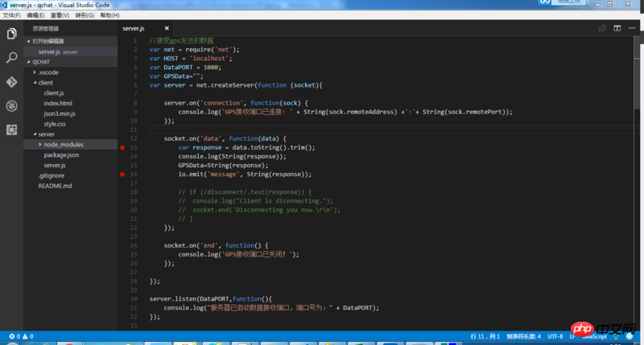Open the Search view in activity bar

pos(11,58)
